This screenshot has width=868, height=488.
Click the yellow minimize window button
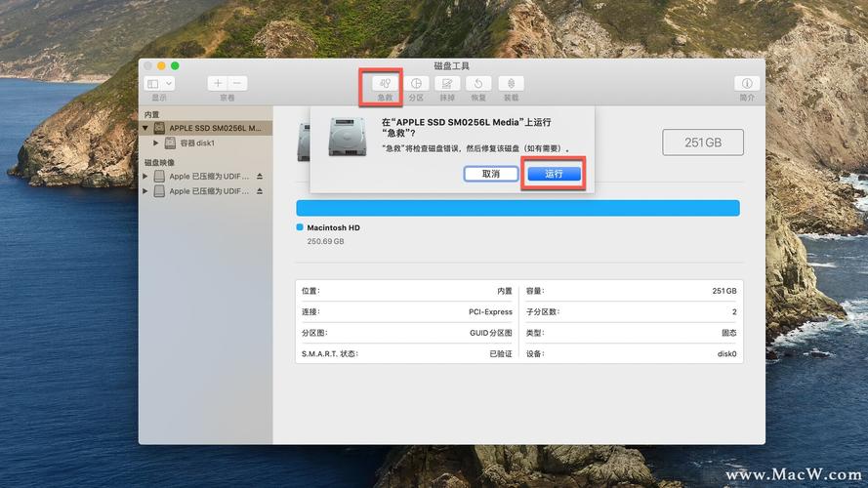pyautogui.click(x=161, y=65)
